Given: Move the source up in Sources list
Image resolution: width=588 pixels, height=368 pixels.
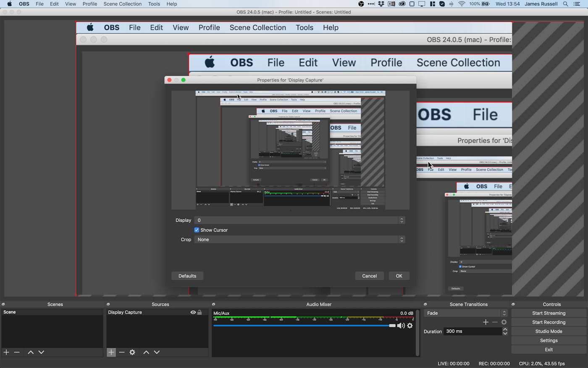Looking at the screenshot, I should 146,352.
